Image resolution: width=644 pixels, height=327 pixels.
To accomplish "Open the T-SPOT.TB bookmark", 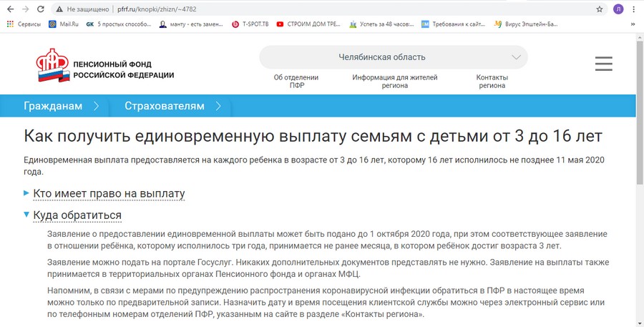I will (250, 24).
